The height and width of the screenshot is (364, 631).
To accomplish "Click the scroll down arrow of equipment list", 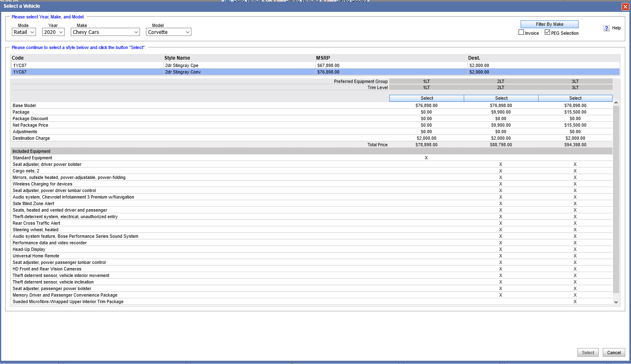I will [x=616, y=302].
